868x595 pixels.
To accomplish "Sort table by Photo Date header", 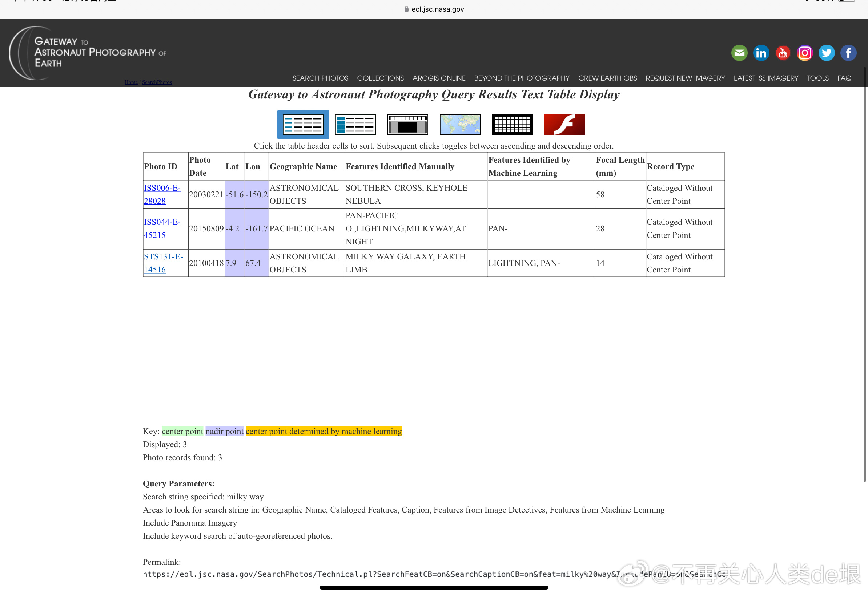I will [x=200, y=166].
